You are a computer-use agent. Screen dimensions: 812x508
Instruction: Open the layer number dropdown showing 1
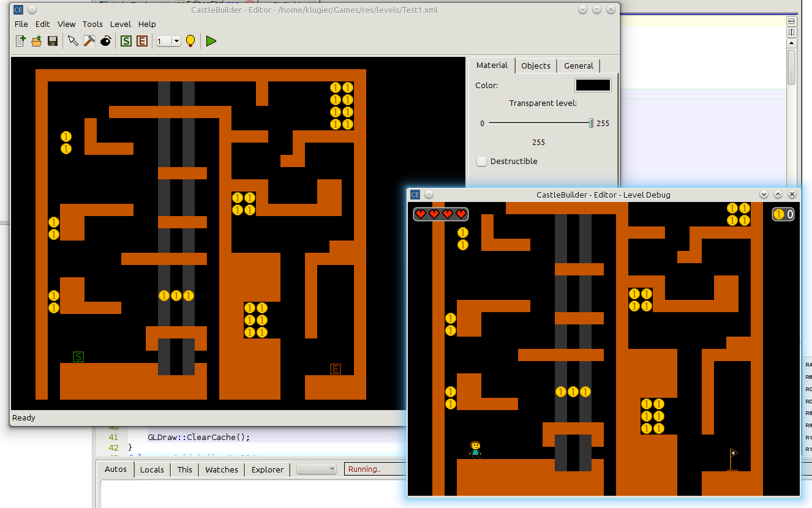(x=168, y=41)
